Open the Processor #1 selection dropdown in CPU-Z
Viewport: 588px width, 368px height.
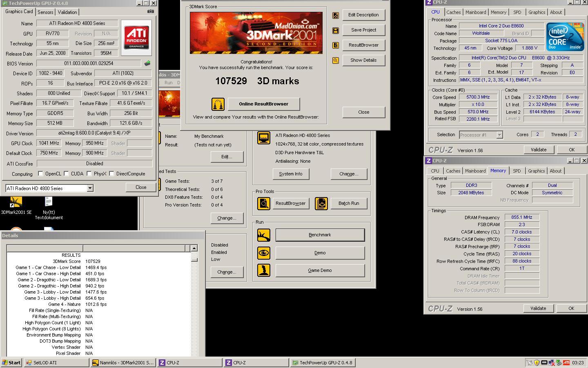click(499, 135)
